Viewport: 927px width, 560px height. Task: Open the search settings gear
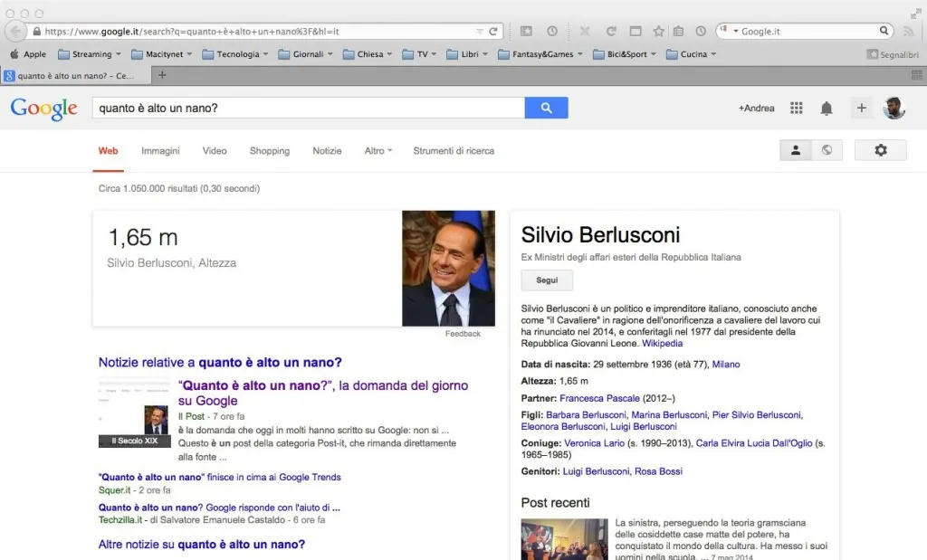click(880, 150)
